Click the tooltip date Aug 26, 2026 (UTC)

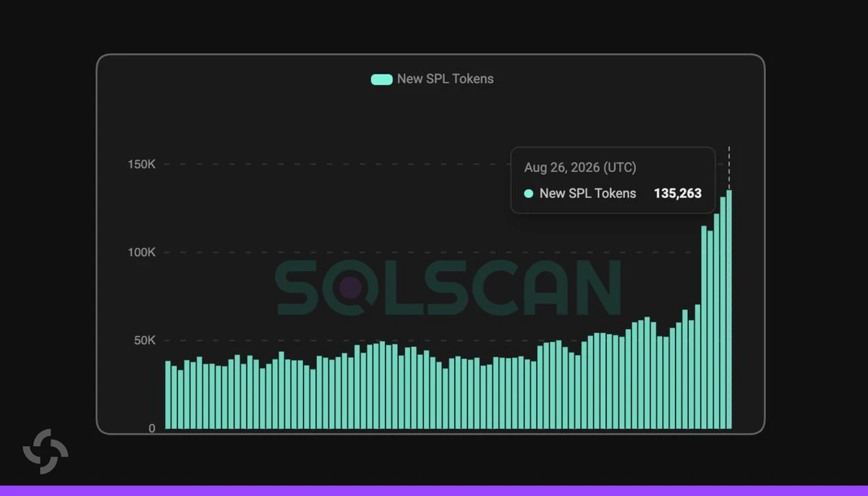(x=580, y=168)
